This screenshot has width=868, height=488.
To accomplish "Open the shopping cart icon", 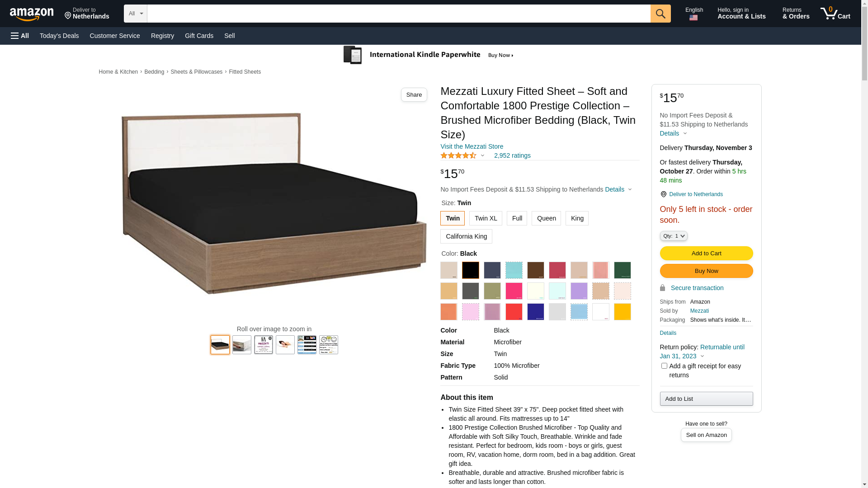I will pos(835,14).
